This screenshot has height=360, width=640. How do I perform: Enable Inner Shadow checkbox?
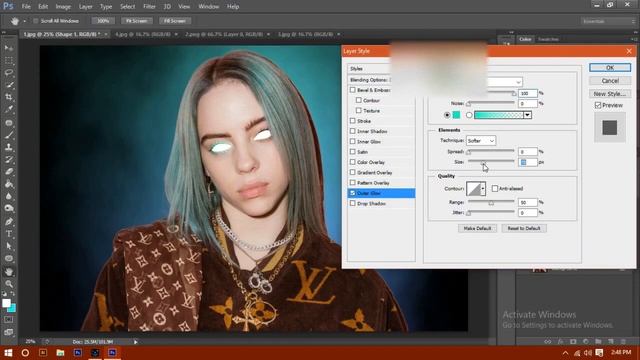pos(353,131)
